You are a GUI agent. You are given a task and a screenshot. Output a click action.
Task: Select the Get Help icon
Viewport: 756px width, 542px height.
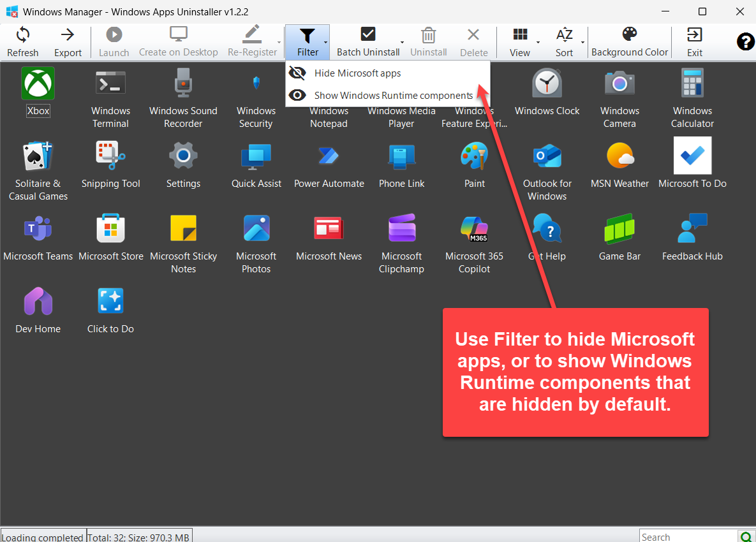tap(547, 228)
